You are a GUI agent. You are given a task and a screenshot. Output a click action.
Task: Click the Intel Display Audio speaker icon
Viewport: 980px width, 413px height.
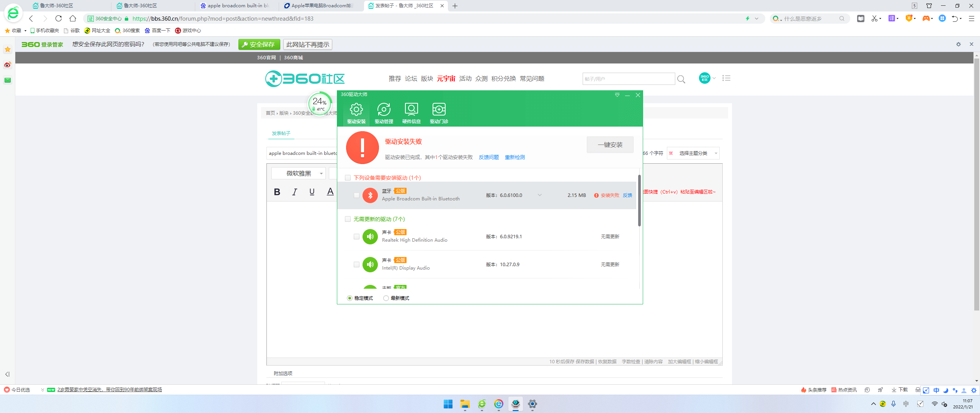point(370,265)
